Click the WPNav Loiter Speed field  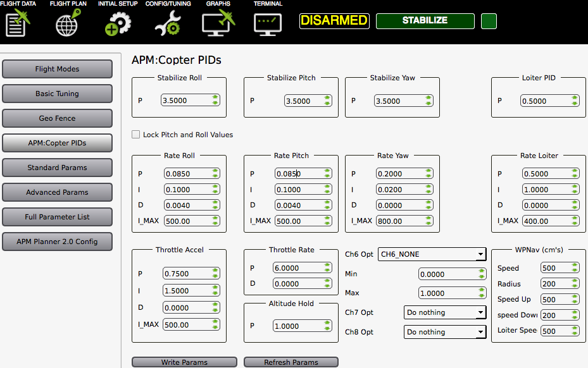(560, 331)
